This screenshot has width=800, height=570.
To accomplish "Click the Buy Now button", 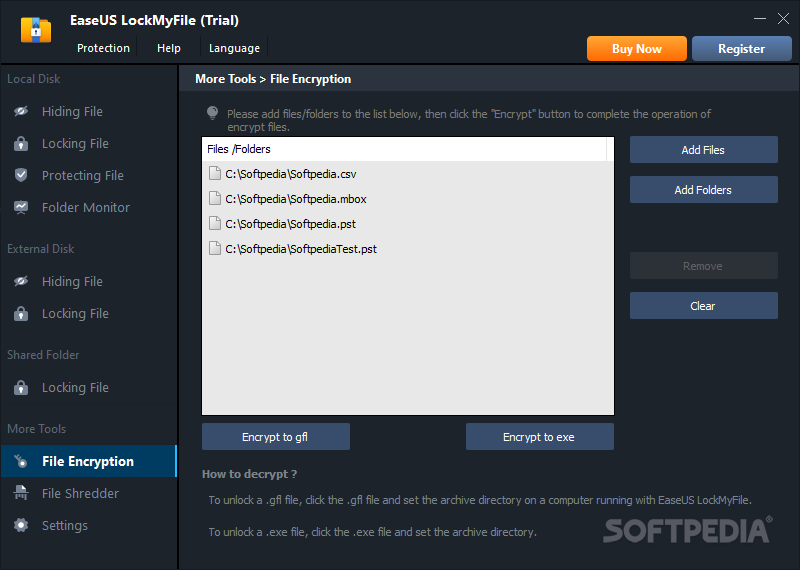I will [637, 48].
